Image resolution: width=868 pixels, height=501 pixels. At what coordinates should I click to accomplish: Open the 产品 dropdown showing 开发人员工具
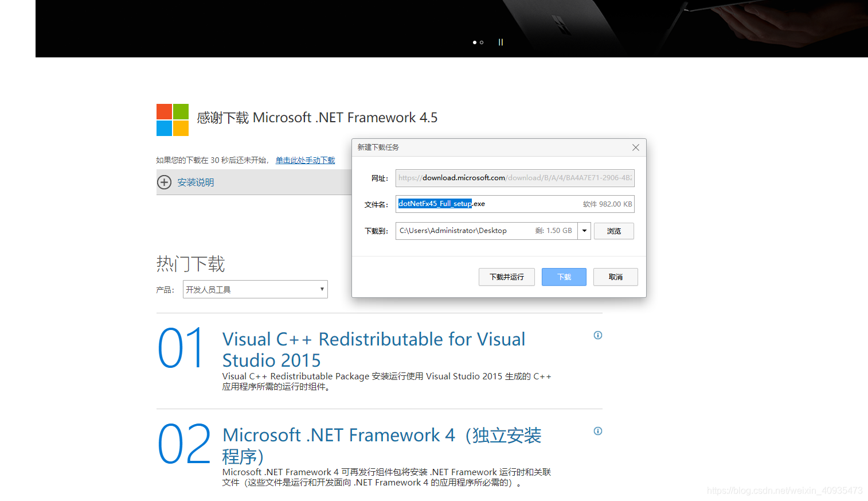[x=255, y=289]
